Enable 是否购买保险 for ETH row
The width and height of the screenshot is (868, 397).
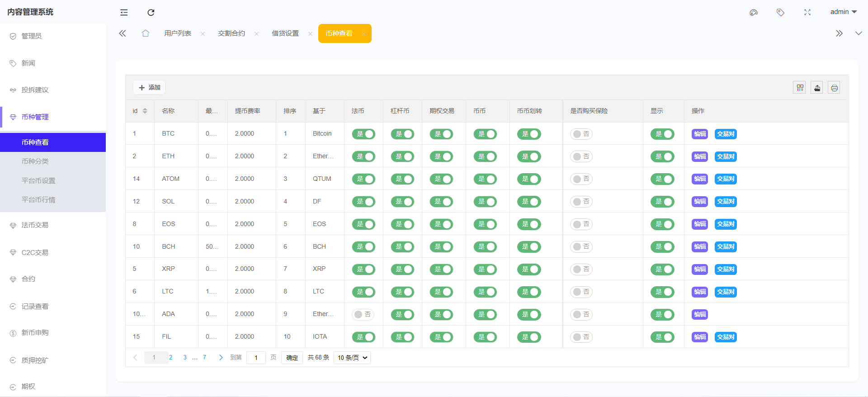[x=581, y=156]
